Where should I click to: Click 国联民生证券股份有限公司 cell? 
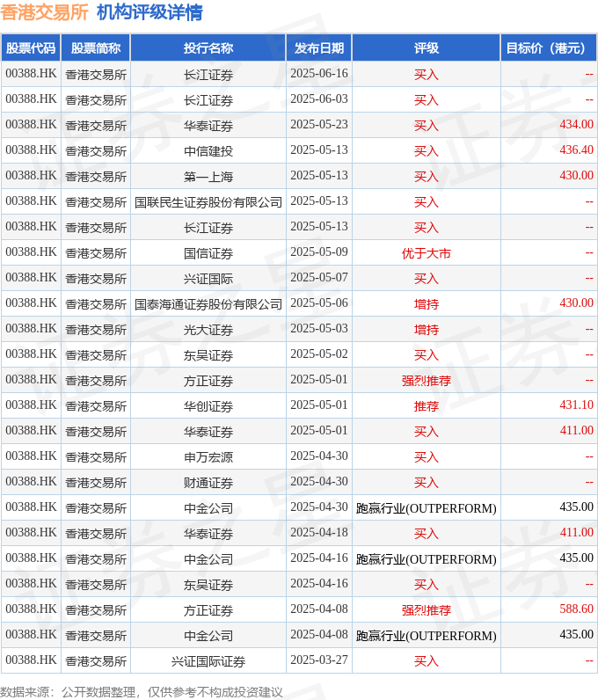[208, 202]
